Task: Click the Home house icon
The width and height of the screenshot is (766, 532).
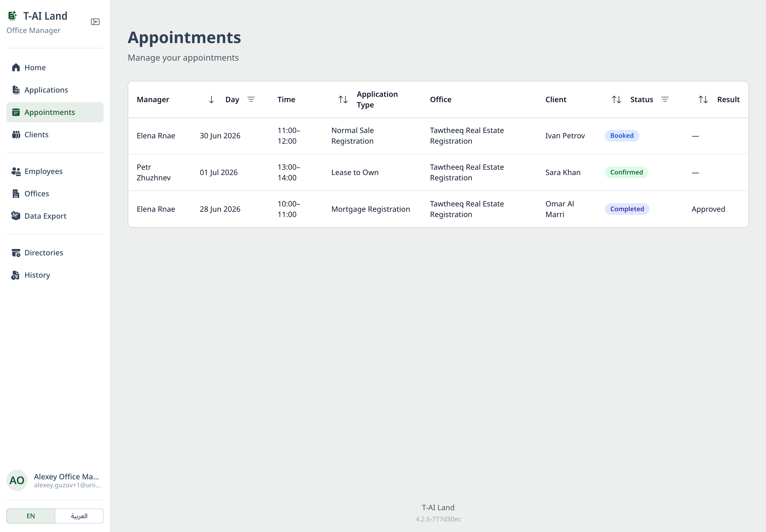Action: pos(16,68)
